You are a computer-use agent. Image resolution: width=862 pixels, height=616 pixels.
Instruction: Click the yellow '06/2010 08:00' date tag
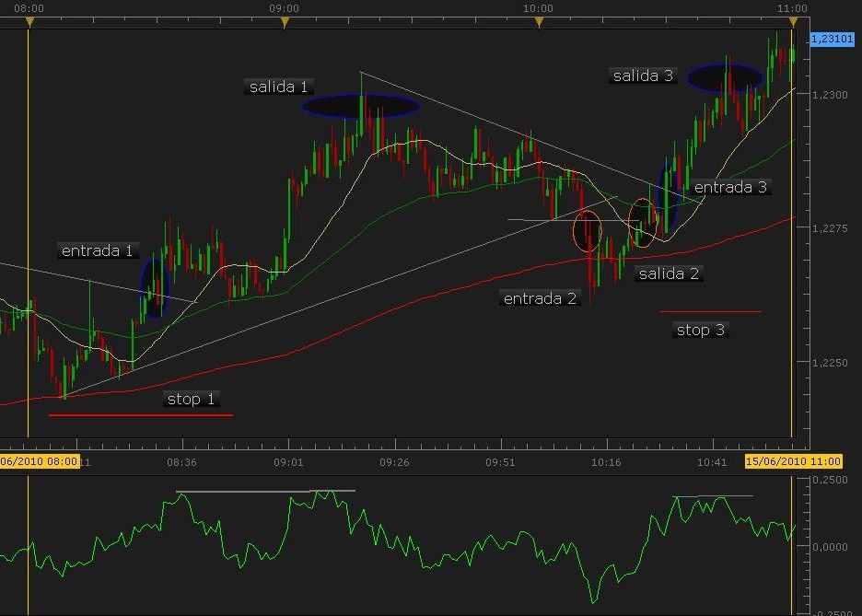(40, 461)
